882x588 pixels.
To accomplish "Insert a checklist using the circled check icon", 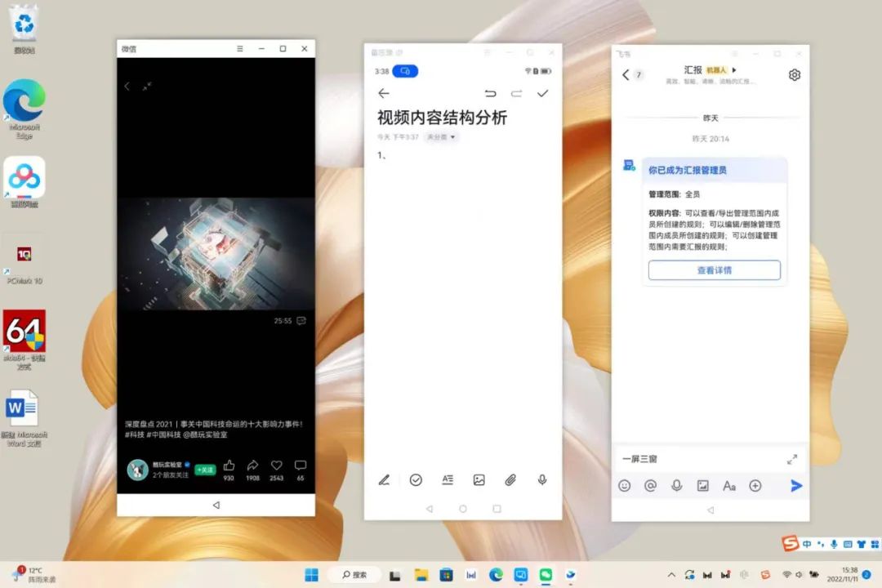I will (x=416, y=480).
